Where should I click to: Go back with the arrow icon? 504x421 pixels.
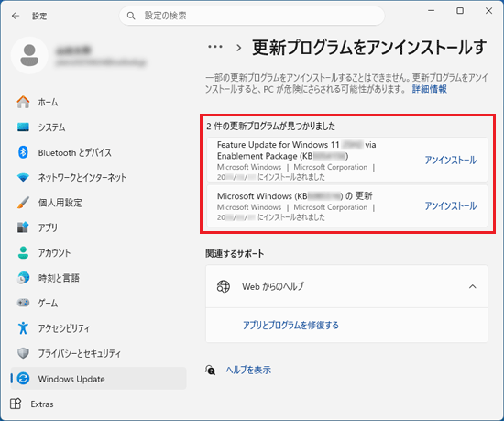[x=16, y=16]
